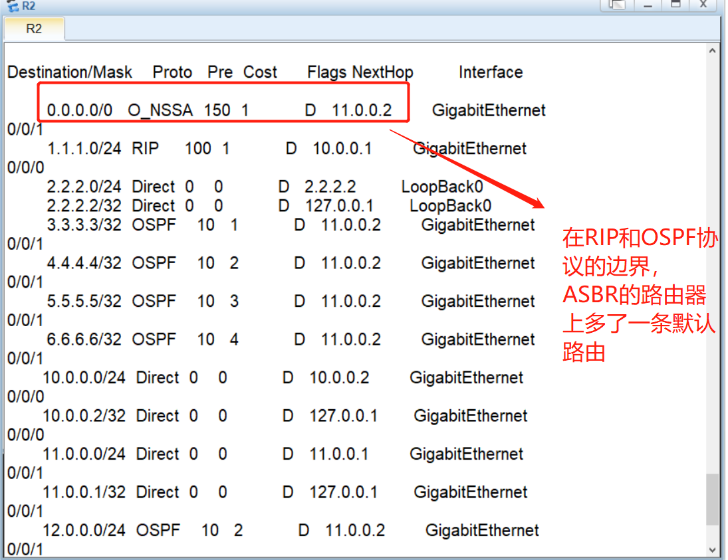Image resolution: width=728 pixels, height=560 pixels.
Task: Click the scrollbar down arrow
Action: [713, 549]
